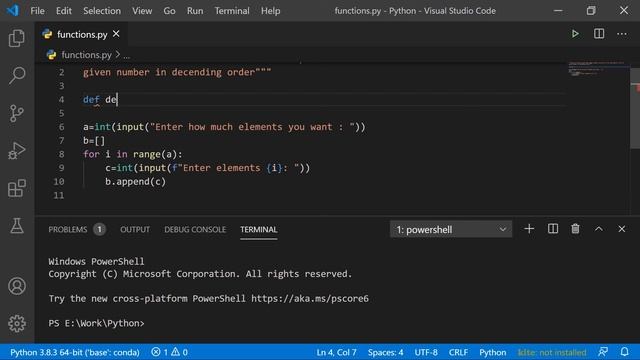Click line number 6 in gutter
Image resolution: width=640 pixels, height=360 pixels.
(x=61, y=127)
